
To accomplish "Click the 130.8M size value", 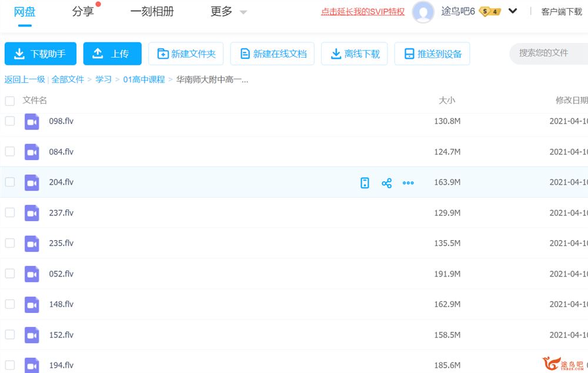I will (x=447, y=121).
